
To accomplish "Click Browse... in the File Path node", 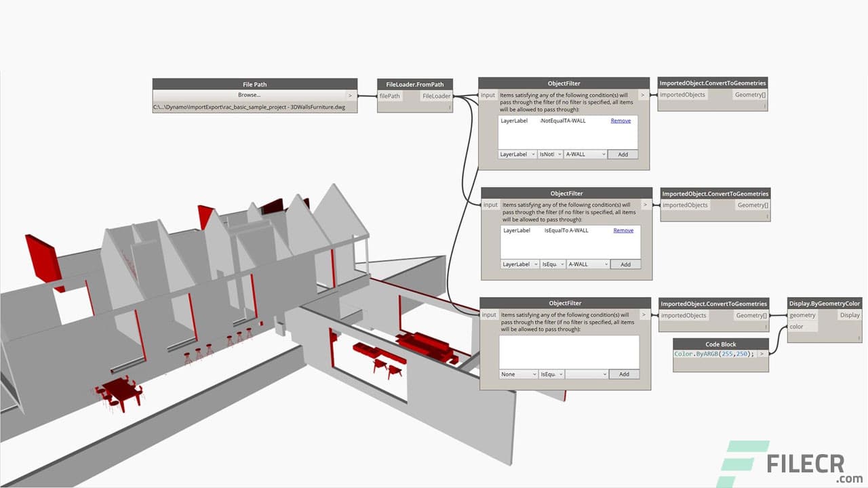I will coord(248,95).
